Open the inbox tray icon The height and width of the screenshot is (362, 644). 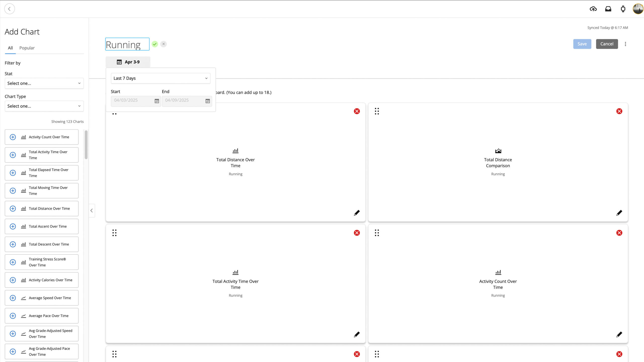pos(608,9)
